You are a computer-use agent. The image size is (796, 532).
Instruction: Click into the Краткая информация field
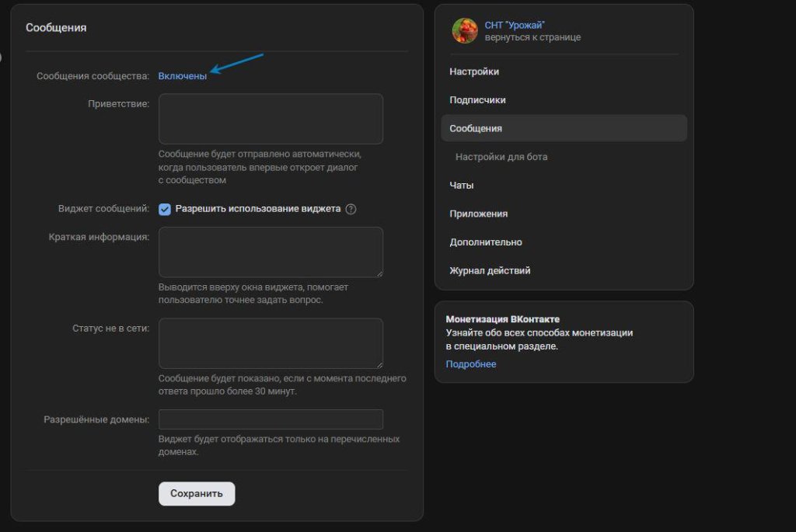point(271,252)
